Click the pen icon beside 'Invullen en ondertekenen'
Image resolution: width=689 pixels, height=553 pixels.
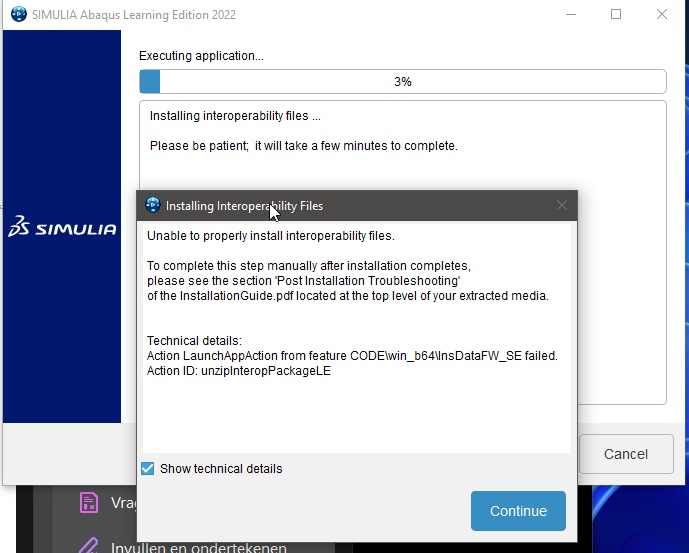89,545
